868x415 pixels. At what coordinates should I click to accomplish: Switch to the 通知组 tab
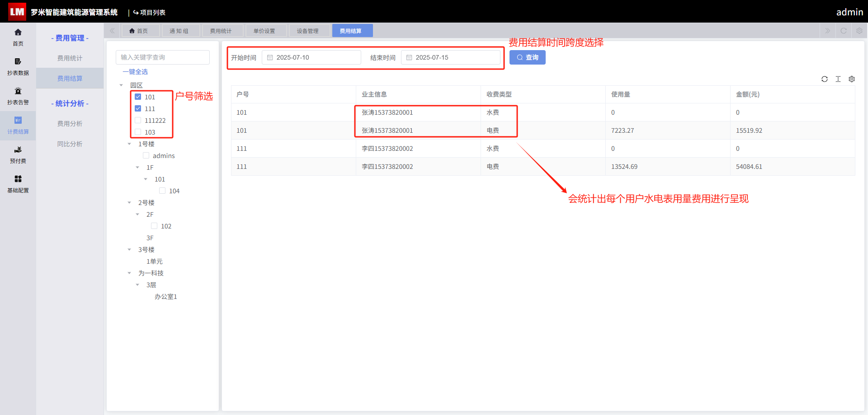tap(181, 31)
